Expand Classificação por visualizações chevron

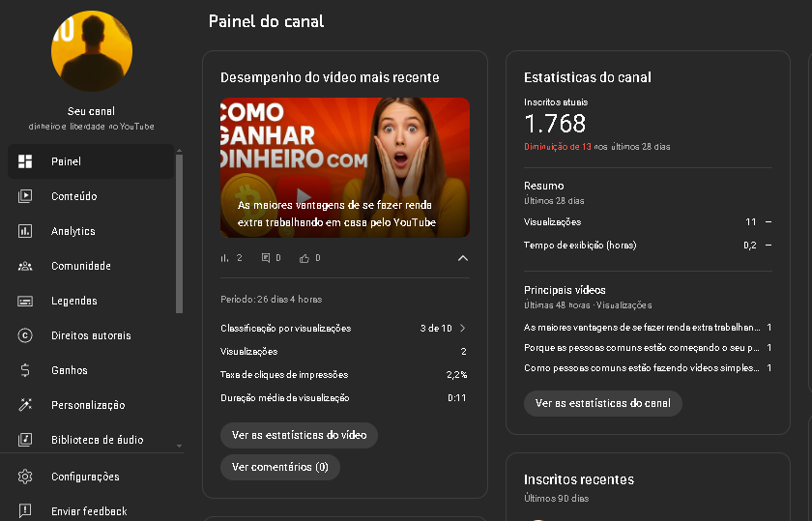(x=462, y=328)
